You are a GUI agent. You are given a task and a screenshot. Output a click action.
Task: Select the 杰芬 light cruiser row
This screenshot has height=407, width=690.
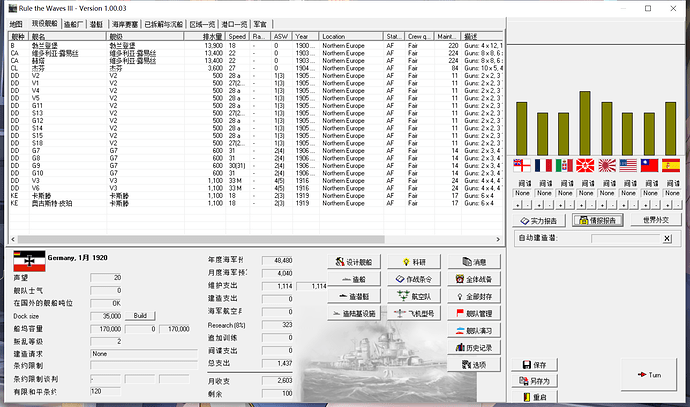(x=255, y=68)
